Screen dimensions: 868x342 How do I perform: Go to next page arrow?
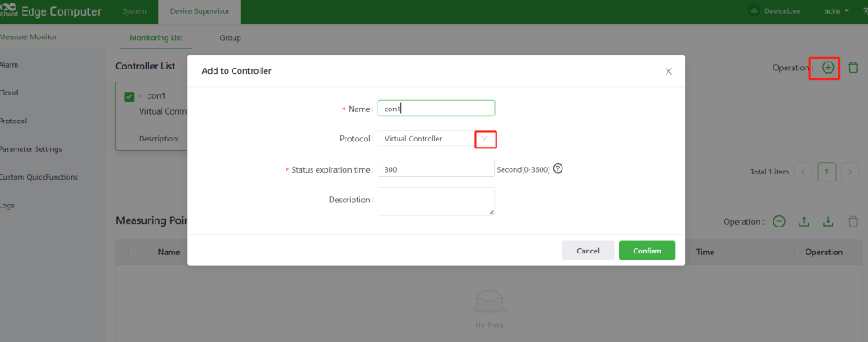[x=850, y=172]
